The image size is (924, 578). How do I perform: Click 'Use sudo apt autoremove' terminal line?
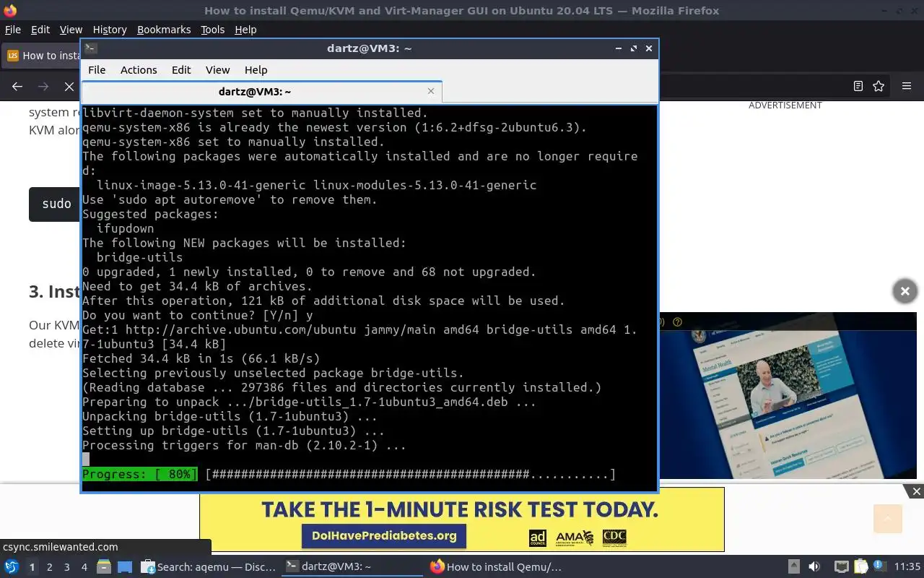tap(230, 199)
